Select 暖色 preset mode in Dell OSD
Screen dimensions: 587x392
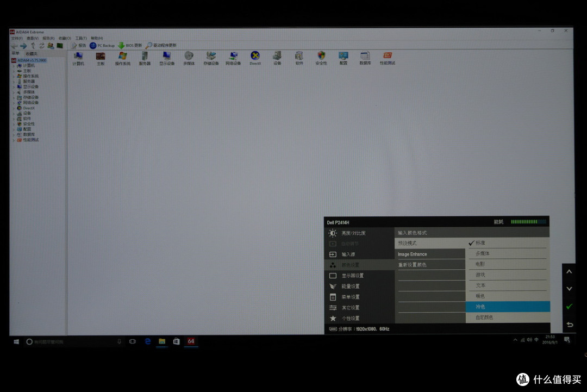pyautogui.click(x=508, y=296)
